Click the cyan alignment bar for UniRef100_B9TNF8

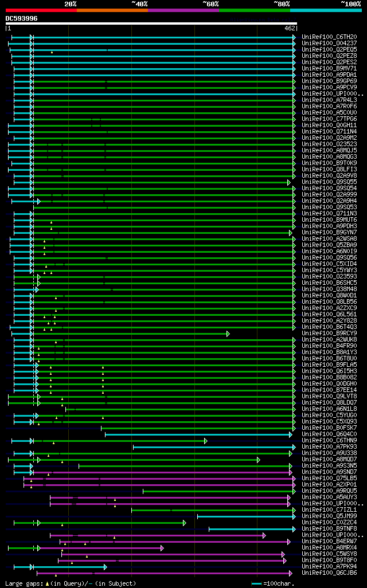(x=251, y=529)
